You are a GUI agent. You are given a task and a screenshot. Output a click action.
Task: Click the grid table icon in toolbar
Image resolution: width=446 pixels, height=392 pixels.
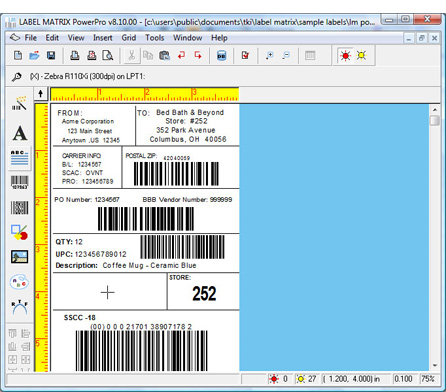(x=310, y=55)
